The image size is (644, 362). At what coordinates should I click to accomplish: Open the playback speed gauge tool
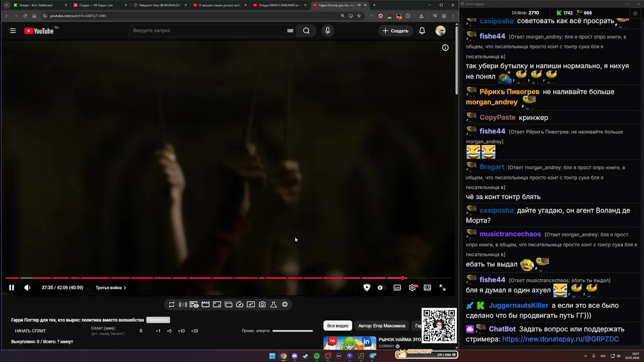pyautogui.click(x=239, y=305)
